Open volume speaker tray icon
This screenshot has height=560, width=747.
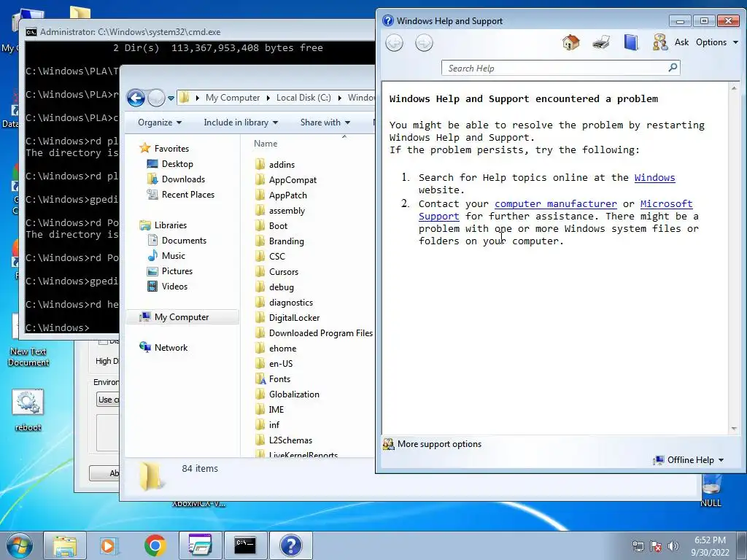click(x=673, y=546)
